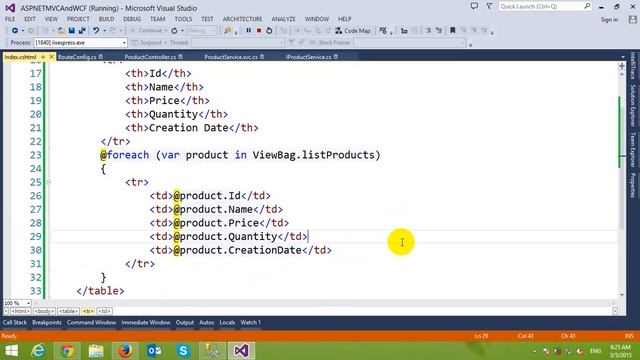Click the diagnostics icon right of Code Map
This screenshot has height=360, width=640.
click(382, 31)
